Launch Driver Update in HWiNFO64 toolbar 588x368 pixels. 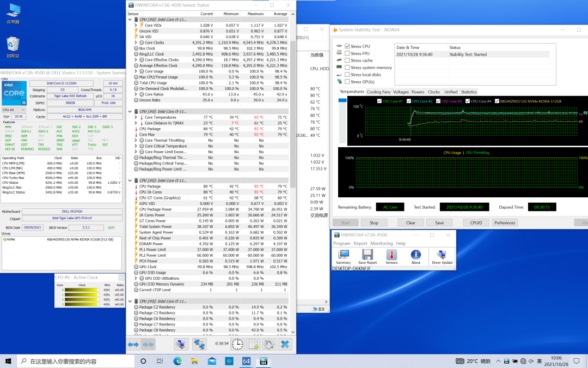tap(442, 257)
